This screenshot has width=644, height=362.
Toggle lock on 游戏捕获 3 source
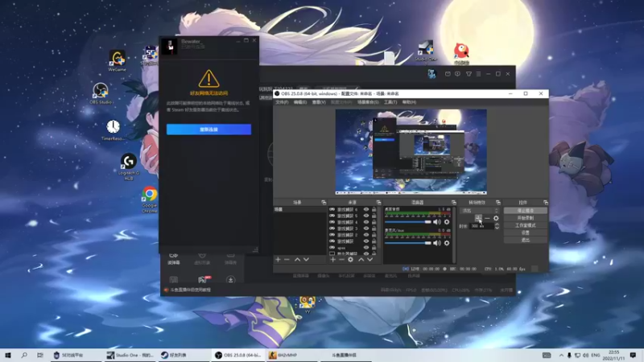coord(374,228)
